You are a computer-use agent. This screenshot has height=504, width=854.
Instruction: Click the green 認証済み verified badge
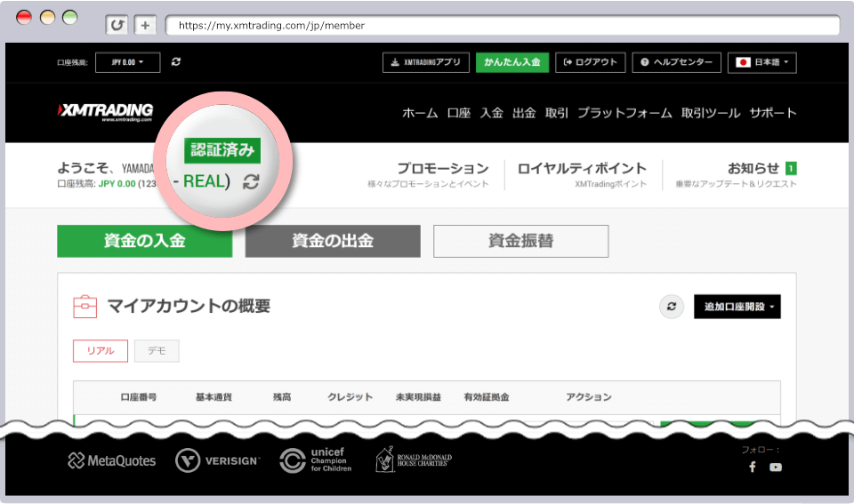pyautogui.click(x=222, y=150)
